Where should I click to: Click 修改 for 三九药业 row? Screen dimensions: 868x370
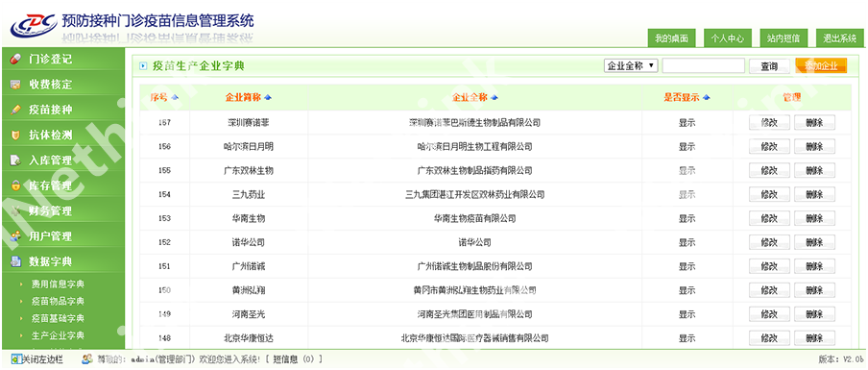[769, 194]
